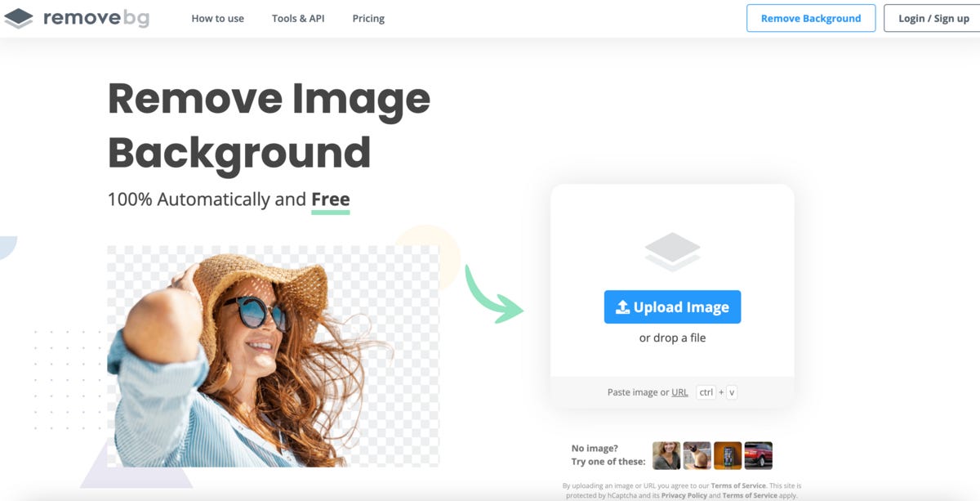The image size is (980, 501).
Task: Click the Upload Image button
Action: (x=672, y=306)
